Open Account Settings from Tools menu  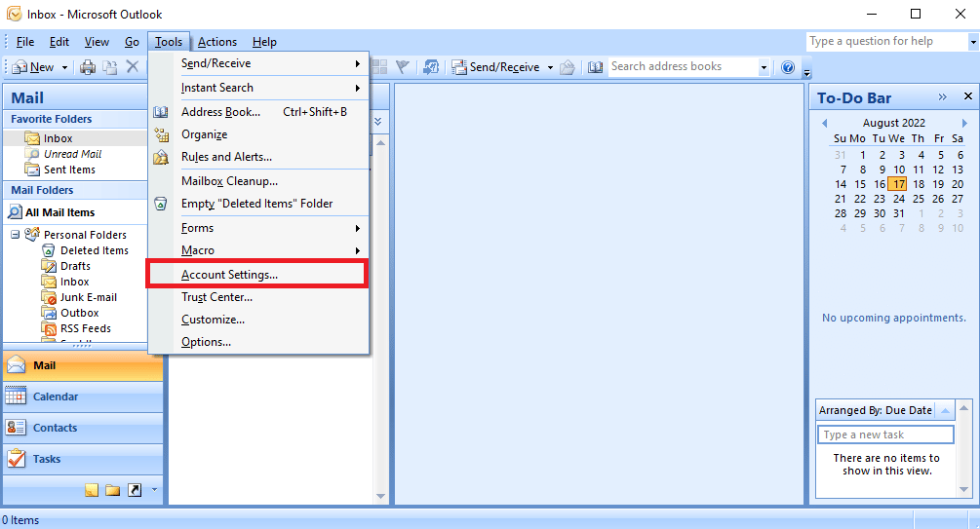pyautogui.click(x=256, y=275)
